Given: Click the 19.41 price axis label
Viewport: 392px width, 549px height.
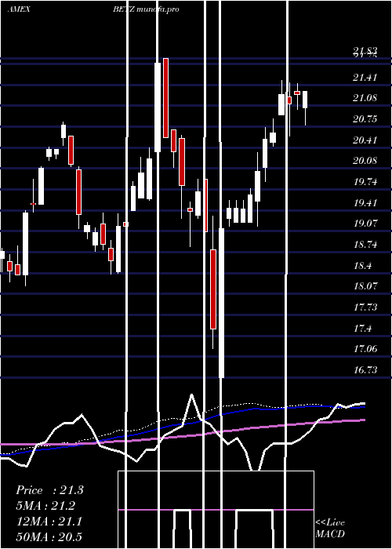Looking at the screenshot, I should (365, 202).
